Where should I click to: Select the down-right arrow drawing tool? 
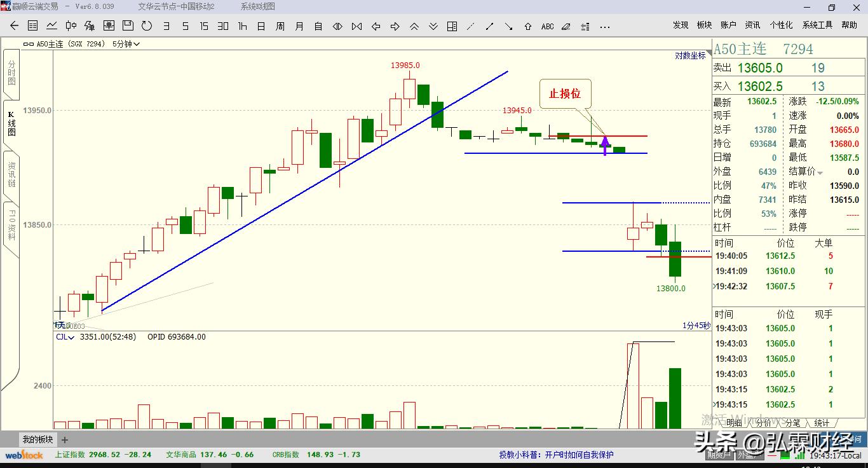tap(509, 26)
